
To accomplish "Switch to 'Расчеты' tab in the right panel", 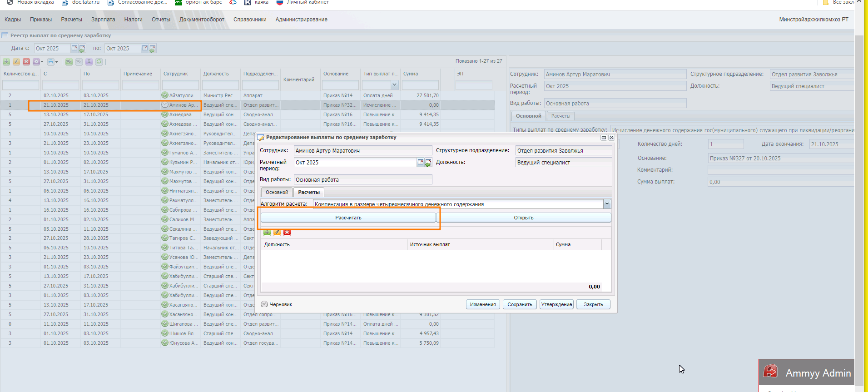I will pyautogui.click(x=560, y=116).
